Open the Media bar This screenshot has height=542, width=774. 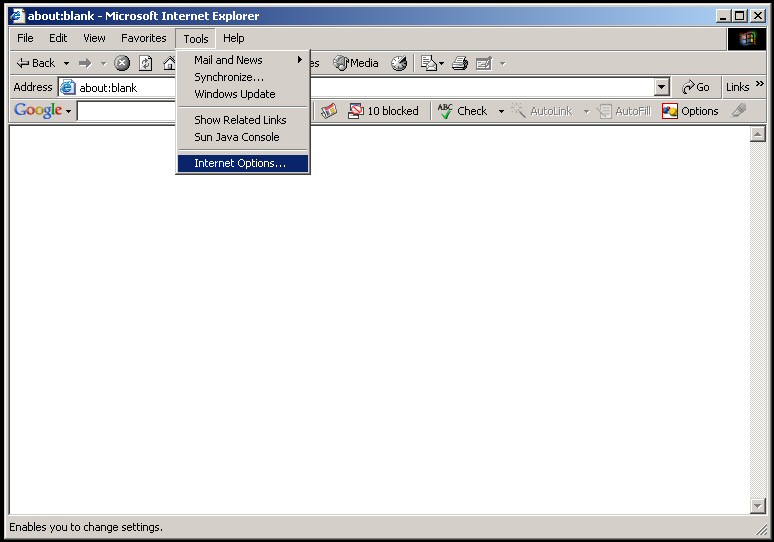[x=355, y=63]
